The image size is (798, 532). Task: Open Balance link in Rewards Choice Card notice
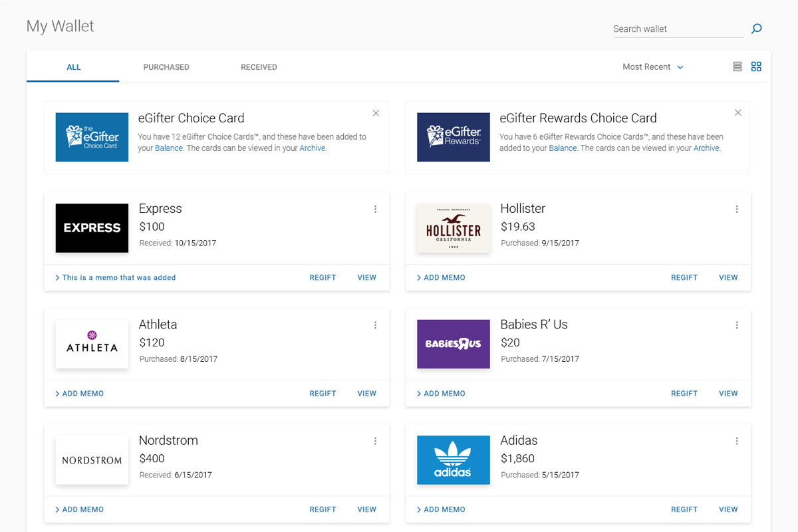563,148
